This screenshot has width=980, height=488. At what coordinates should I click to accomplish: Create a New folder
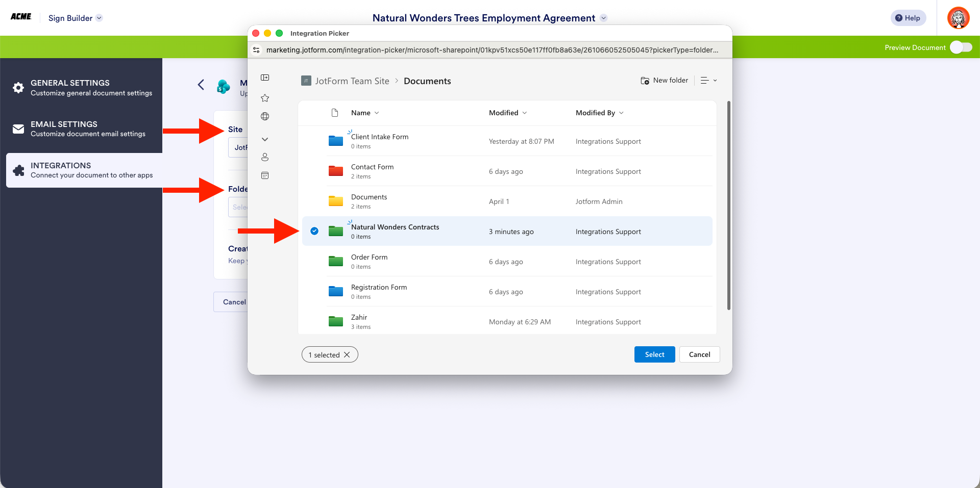click(x=664, y=80)
